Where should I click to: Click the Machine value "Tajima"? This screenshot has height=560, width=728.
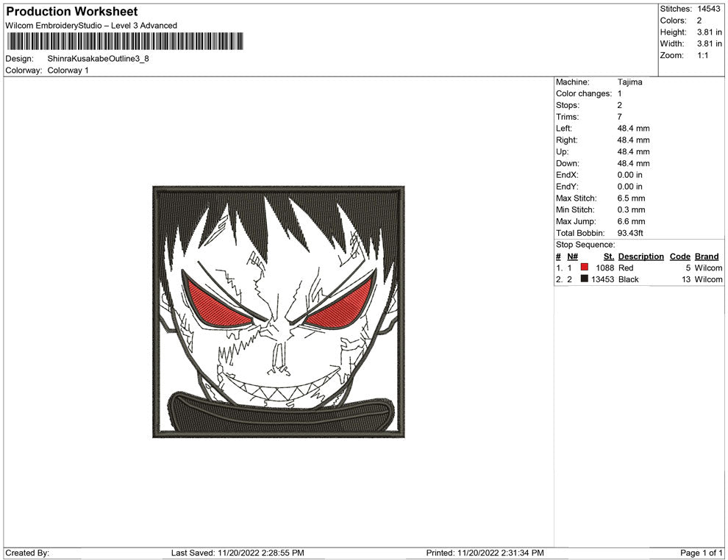629,82
